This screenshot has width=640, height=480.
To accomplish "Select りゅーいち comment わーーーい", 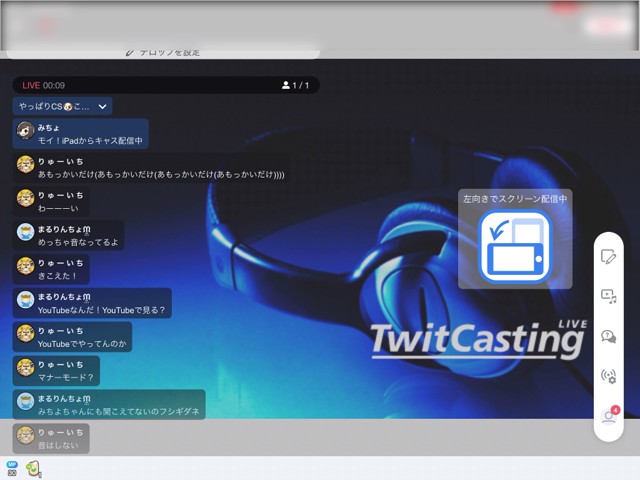I will coord(51,202).
